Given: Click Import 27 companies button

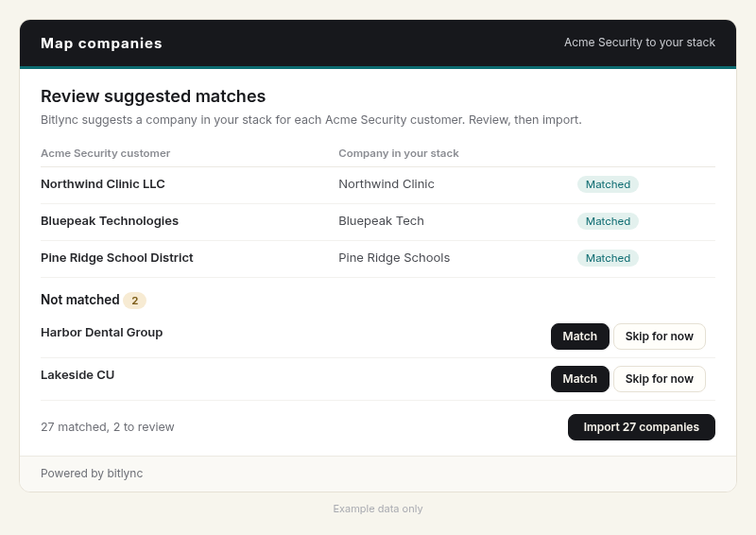Looking at the screenshot, I should (642, 427).
